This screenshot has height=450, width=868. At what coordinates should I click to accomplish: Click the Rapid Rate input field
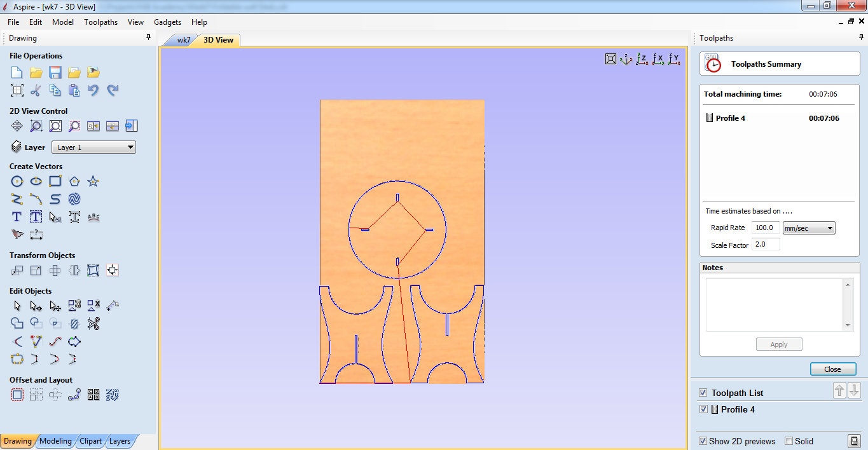(x=766, y=228)
